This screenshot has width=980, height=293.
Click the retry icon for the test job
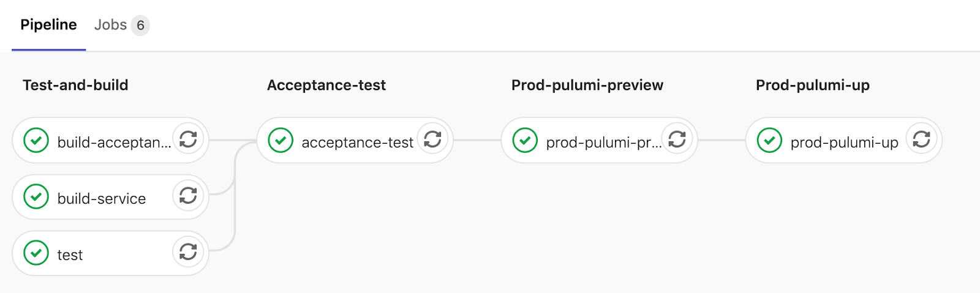(x=188, y=252)
